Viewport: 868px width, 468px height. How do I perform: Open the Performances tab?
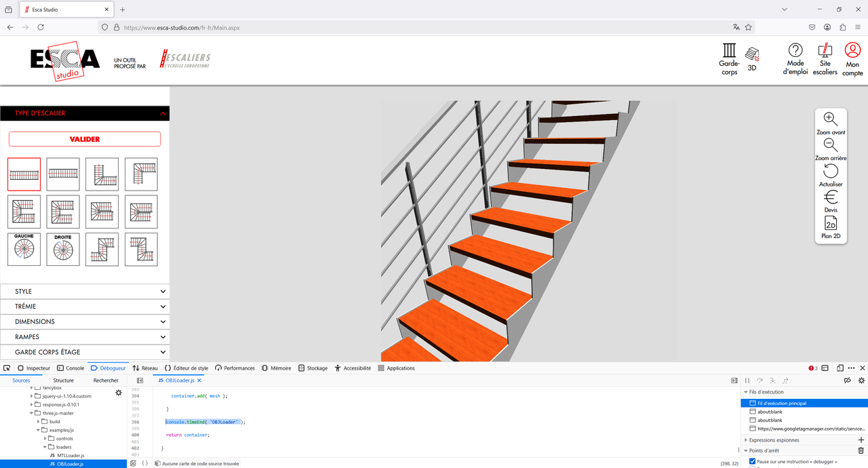(235, 368)
